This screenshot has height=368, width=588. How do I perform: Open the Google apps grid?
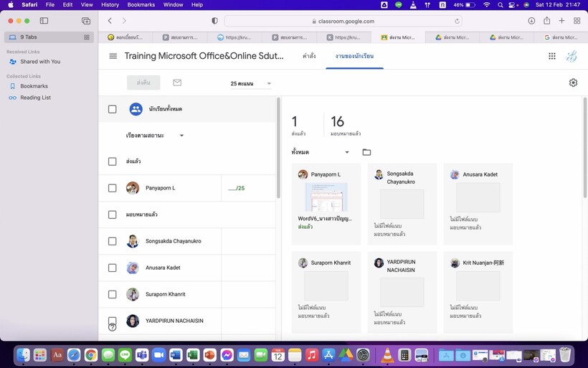pyautogui.click(x=551, y=56)
